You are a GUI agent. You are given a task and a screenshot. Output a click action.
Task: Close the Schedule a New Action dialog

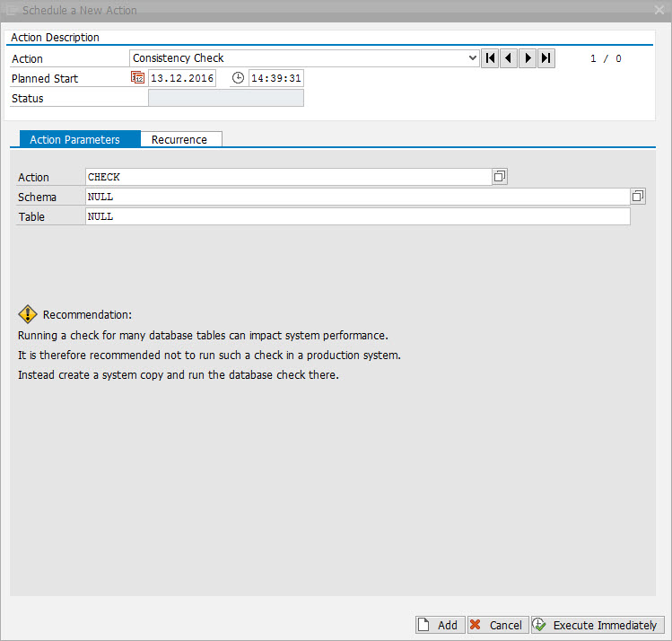coord(659,10)
